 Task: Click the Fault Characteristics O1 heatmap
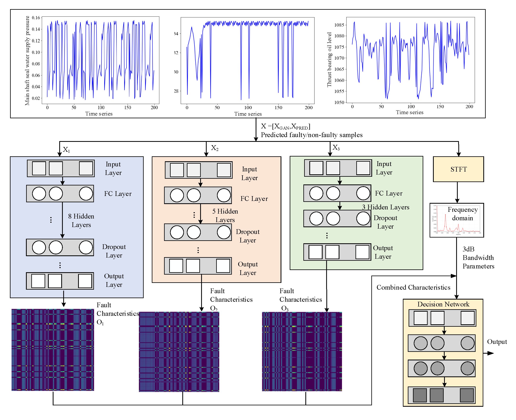[x=53, y=350]
